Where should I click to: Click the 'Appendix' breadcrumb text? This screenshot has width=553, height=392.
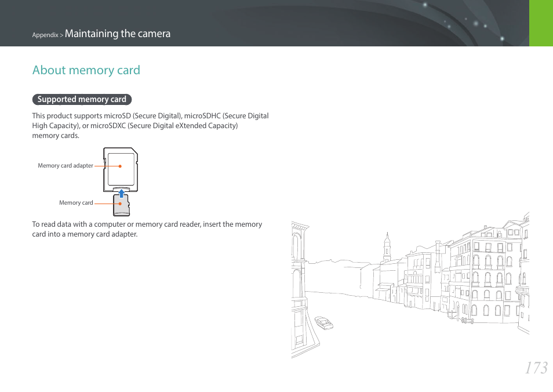pyautogui.click(x=45, y=35)
